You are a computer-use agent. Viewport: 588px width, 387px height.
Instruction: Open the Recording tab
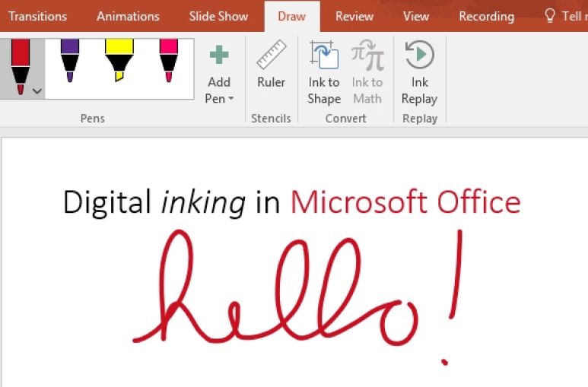click(486, 17)
